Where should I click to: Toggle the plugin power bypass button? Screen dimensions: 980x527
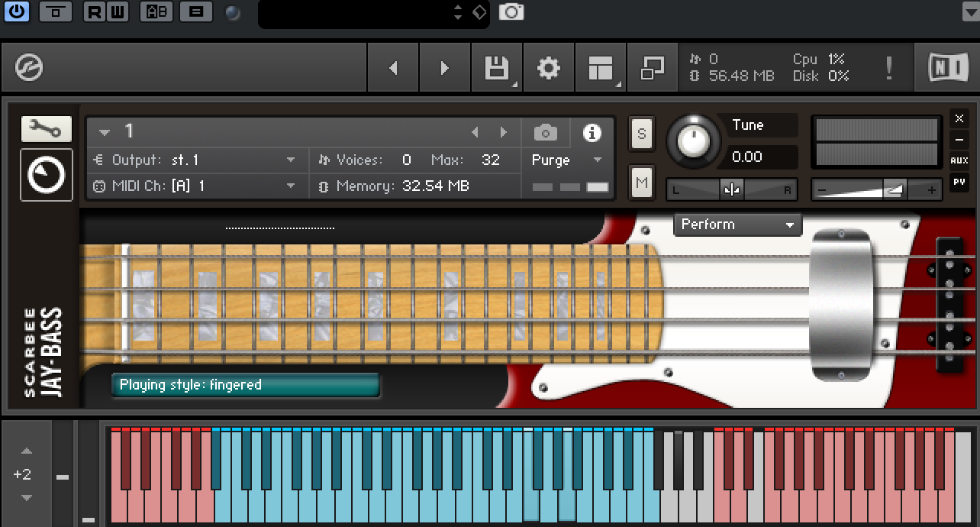[x=17, y=11]
